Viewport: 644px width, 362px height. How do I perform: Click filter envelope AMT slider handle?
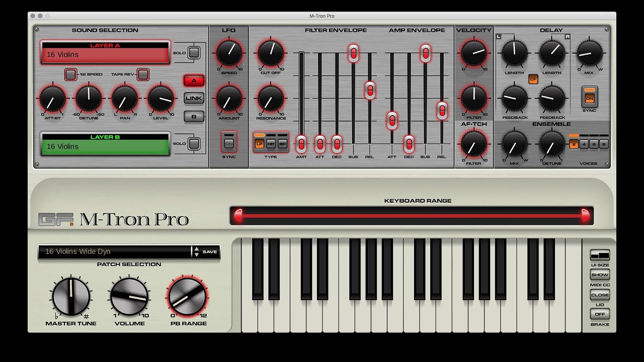click(x=301, y=144)
